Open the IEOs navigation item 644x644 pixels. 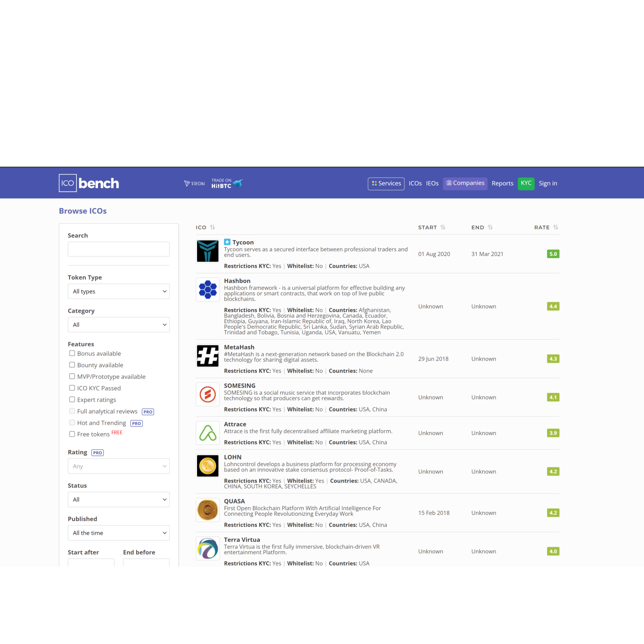click(x=432, y=183)
